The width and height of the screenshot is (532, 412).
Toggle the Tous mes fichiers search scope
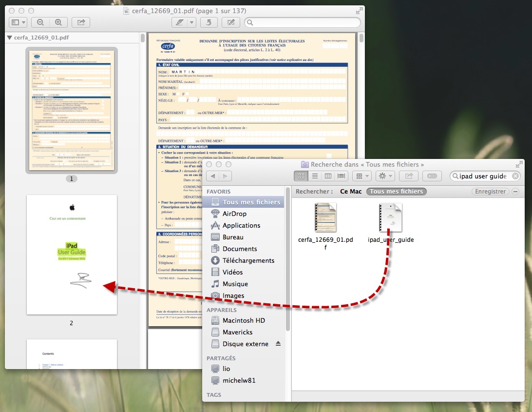[396, 191]
